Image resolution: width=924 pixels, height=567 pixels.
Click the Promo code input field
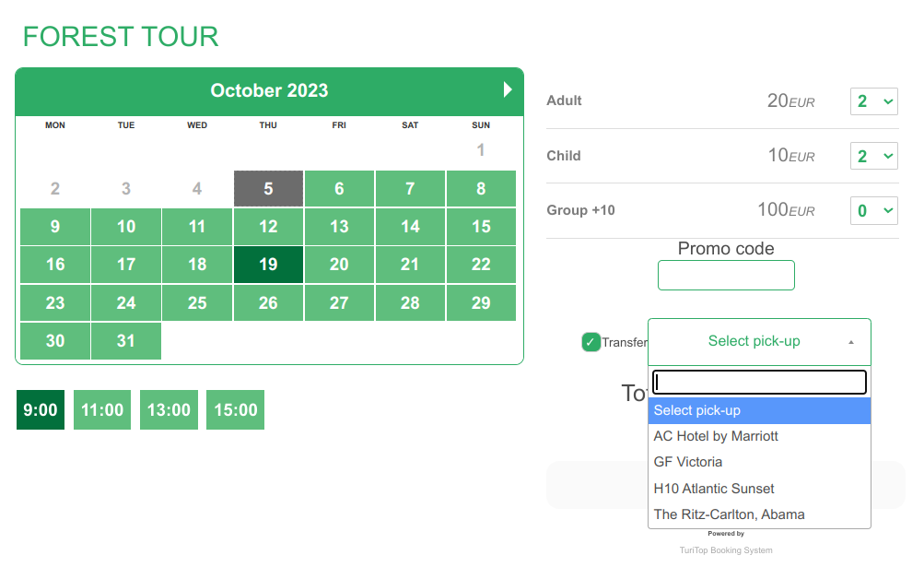pyautogui.click(x=726, y=275)
